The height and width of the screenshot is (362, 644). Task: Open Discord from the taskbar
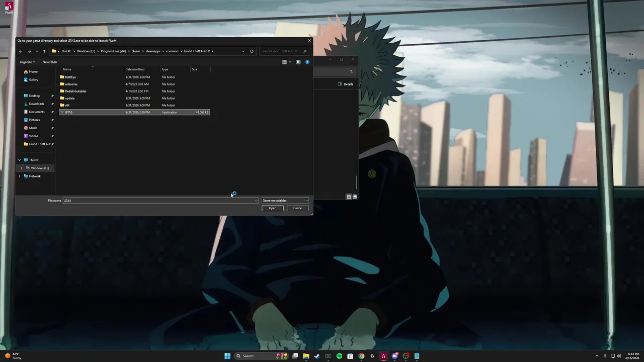[x=394, y=356]
